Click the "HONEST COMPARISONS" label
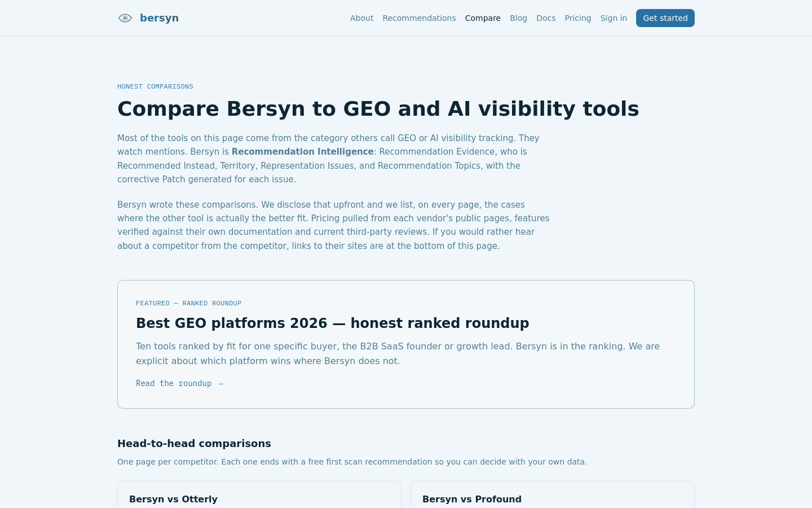 (x=155, y=86)
